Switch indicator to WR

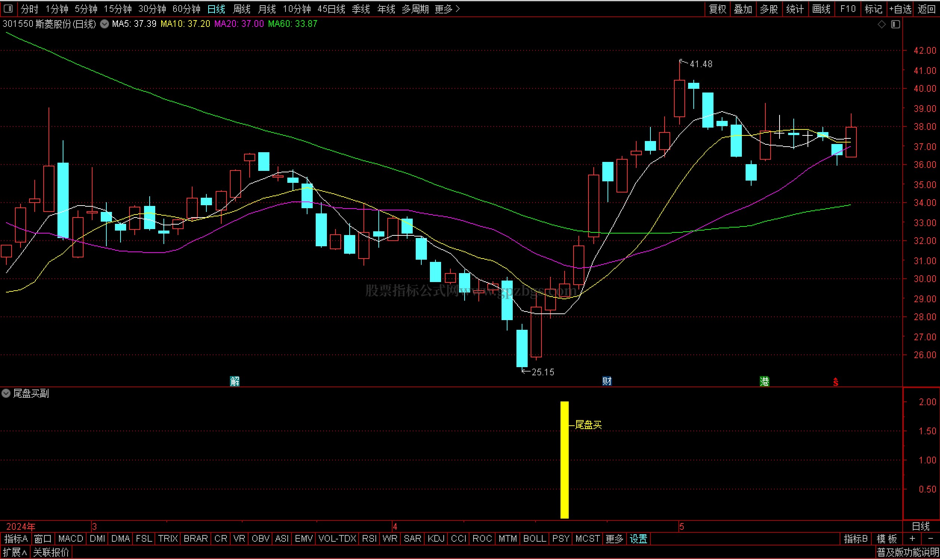(390, 539)
